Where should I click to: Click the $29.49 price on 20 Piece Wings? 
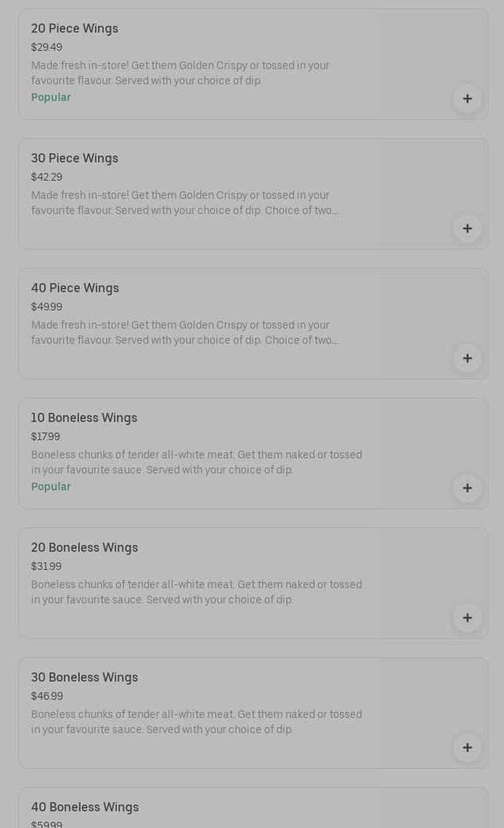pos(46,48)
